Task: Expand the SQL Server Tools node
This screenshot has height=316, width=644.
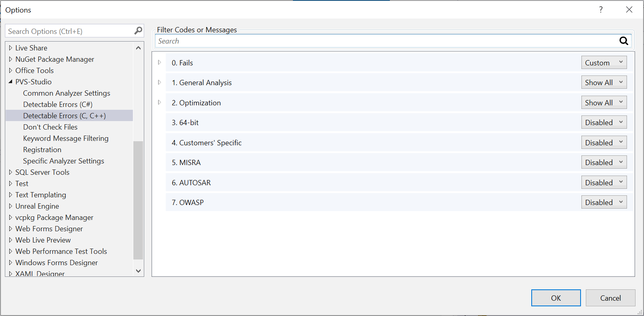Action: click(11, 172)
